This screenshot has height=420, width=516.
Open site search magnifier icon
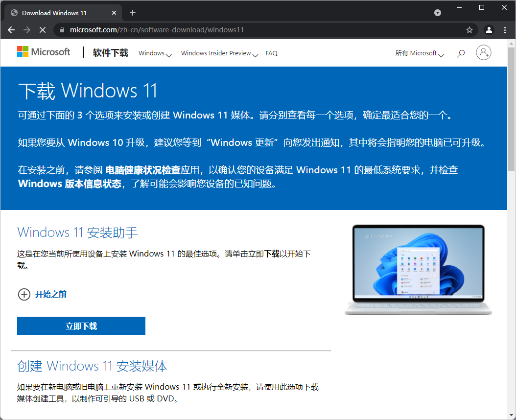[x=461, y=53]
